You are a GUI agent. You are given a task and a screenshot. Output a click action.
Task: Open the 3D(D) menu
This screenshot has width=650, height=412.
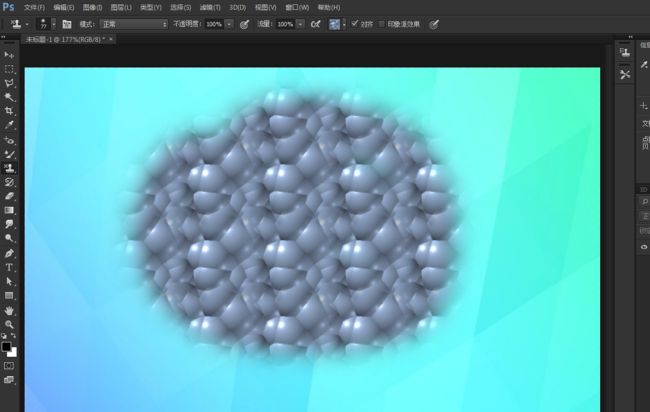tap(238, 7)
